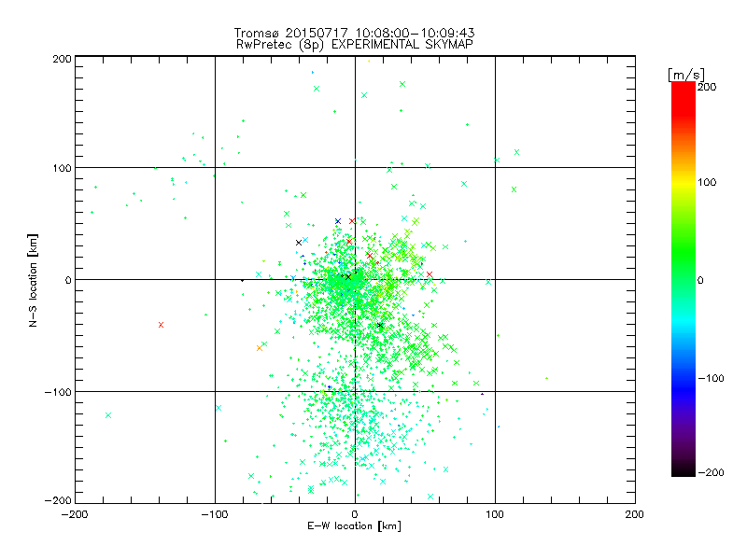The image size is (747, 560).
Task: Click the x-axis tick label '-200'
Action: pyautogui.click(x=75, y=514)
